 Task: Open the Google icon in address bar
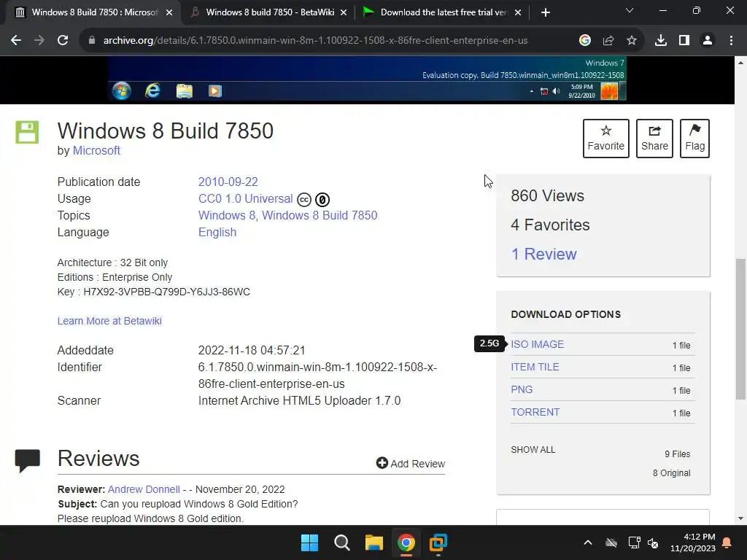[585, 41]
